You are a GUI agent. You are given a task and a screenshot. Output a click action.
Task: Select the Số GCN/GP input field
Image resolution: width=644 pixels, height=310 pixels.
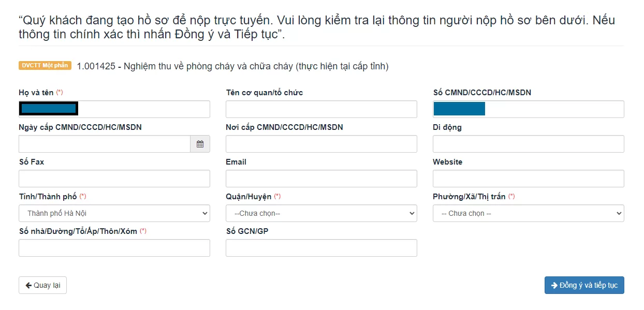[321, 248]
